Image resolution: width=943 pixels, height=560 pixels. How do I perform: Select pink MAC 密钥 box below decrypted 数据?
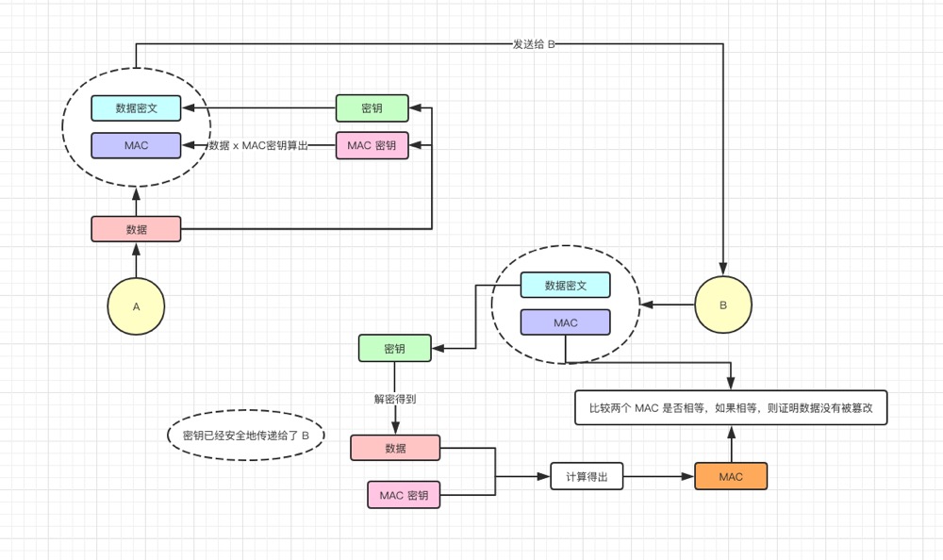tap(404, 495)
